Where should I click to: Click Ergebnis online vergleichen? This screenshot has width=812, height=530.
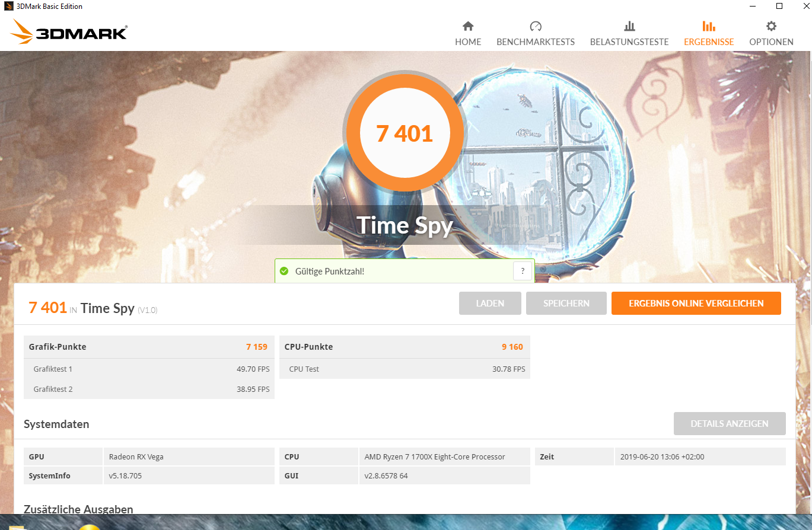696,303
